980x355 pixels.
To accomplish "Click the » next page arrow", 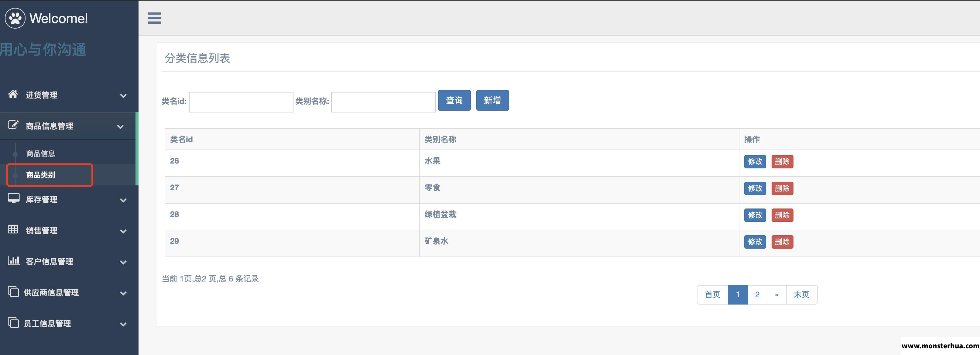I will click(776, 295).
